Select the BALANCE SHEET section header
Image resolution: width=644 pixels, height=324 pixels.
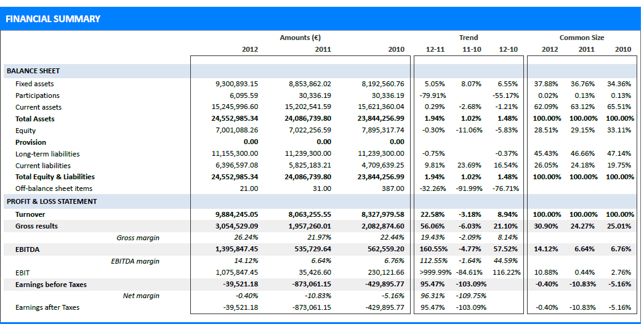(33, 71)
